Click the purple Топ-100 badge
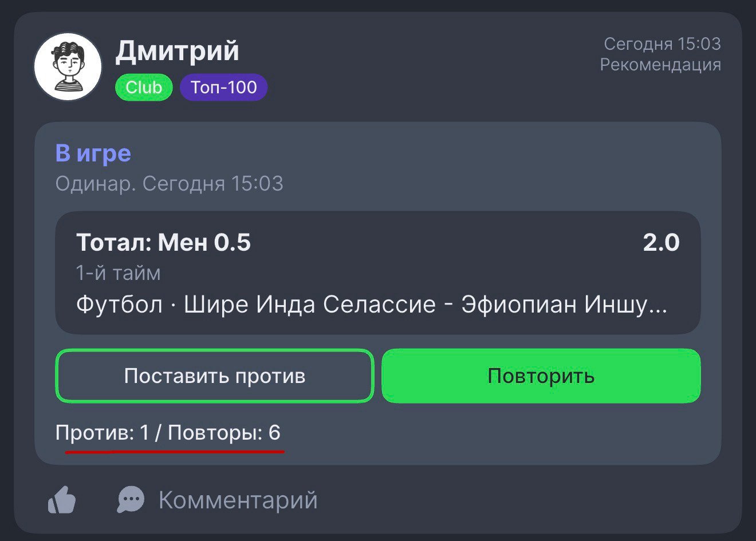Image resolution: width=756 pixels, height=541 pixels. [x=223, y=88]
